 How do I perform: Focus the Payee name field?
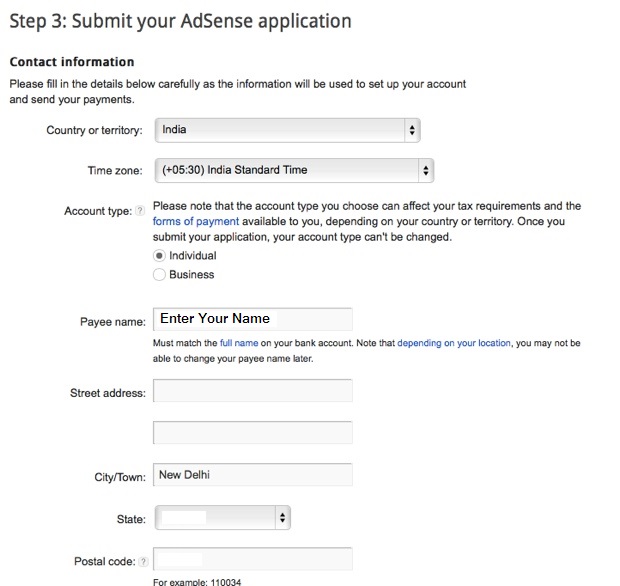252,319
